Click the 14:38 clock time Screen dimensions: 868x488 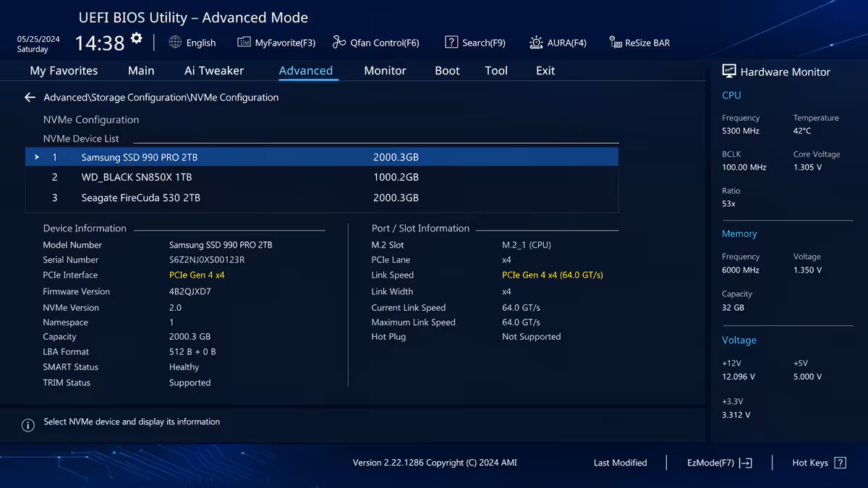[100, 43]
